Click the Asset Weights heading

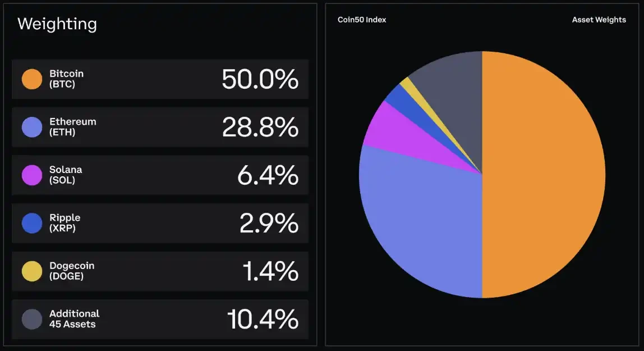coord(599,20)
